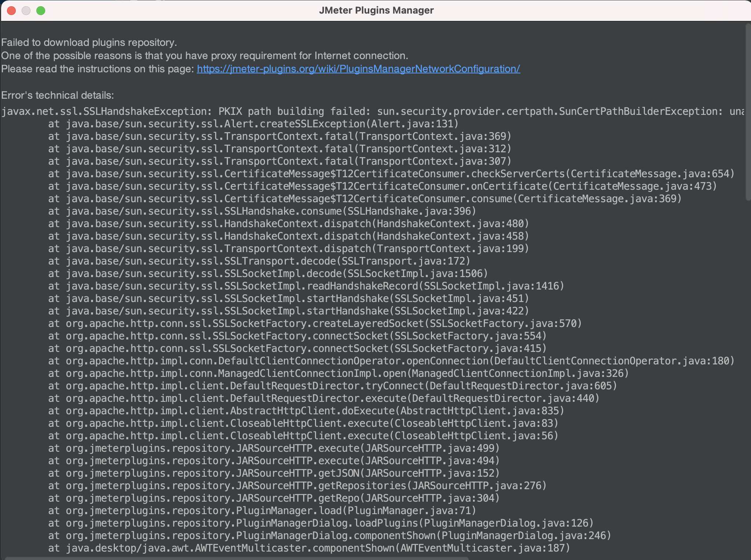Click the 'Failed to download plugins repository.' line

(89, 43)
